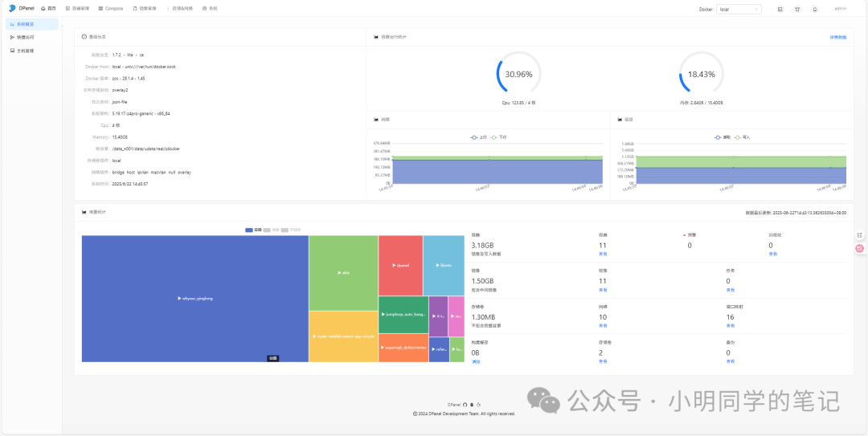Click the disk panel chart icon
The width and height of the screenshot is (868, 436).
[620, 120]
